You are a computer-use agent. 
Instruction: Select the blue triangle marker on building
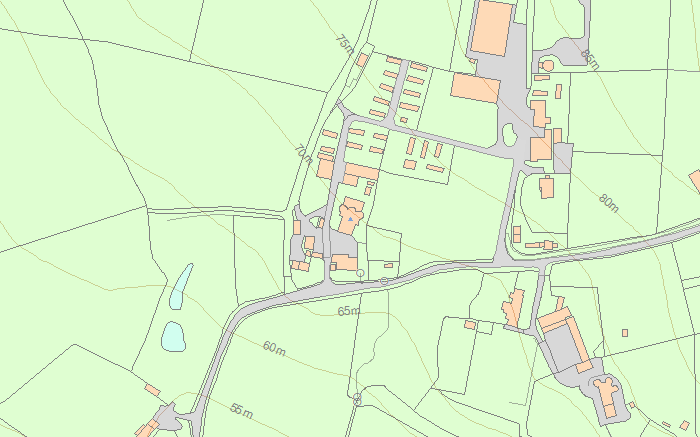(350, 219)
